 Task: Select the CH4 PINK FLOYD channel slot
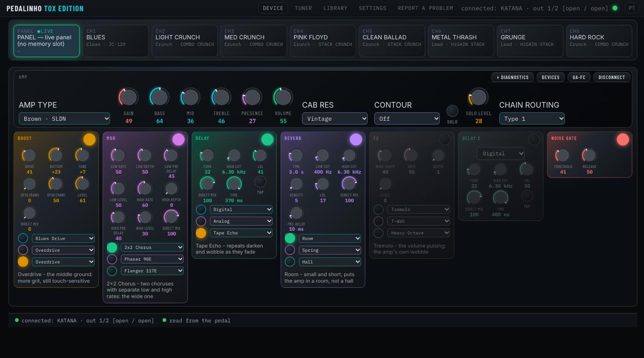pos(323,41)
